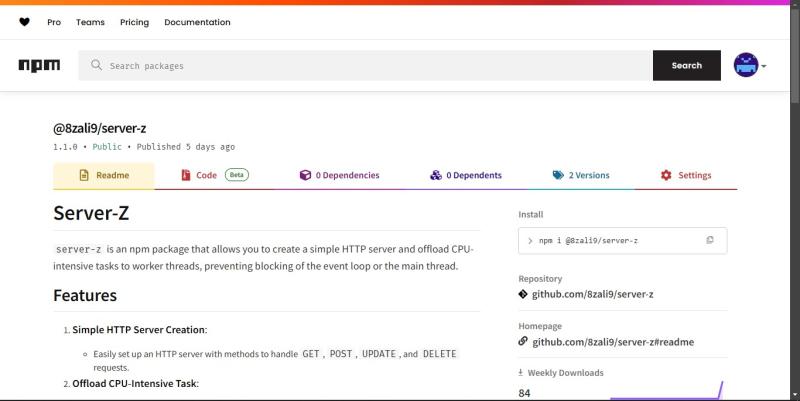Click the npm logo

[39, 66]
